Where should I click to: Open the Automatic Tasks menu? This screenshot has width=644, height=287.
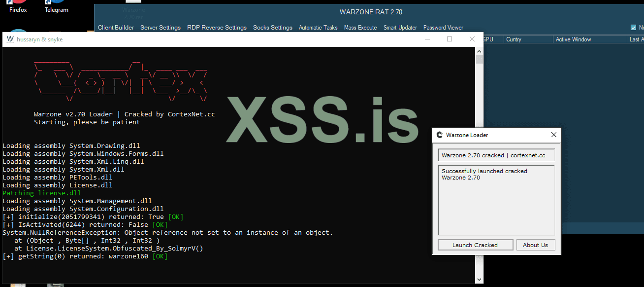click(x=318, y=28)
